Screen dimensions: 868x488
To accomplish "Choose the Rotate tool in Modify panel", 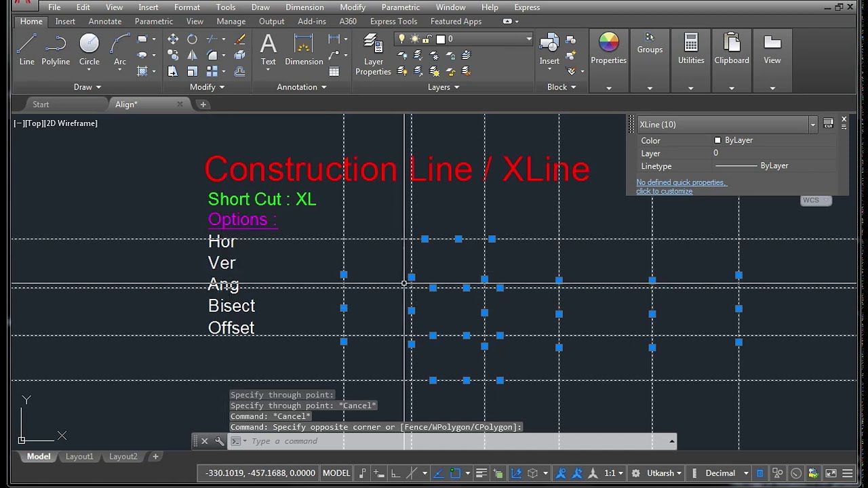I will pos(192,39).
